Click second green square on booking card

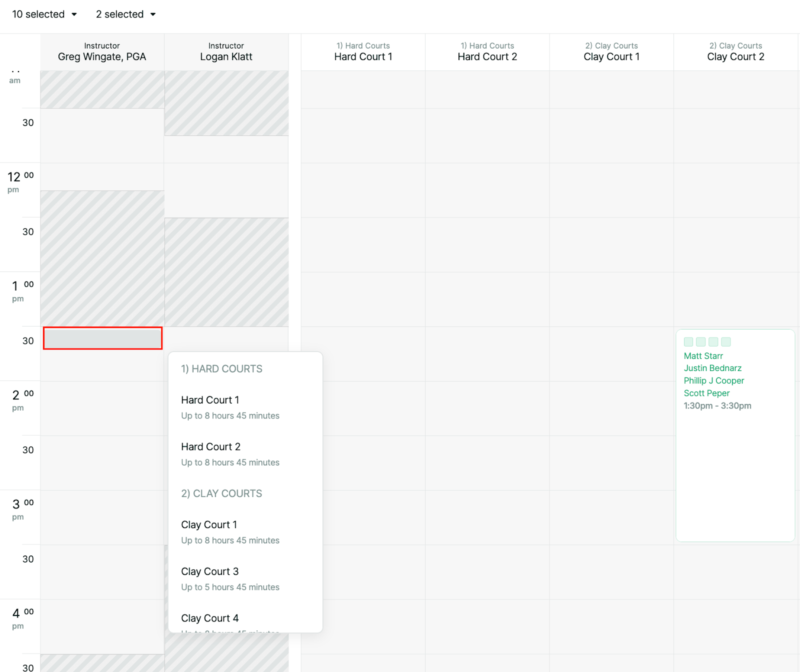point(701,342)
